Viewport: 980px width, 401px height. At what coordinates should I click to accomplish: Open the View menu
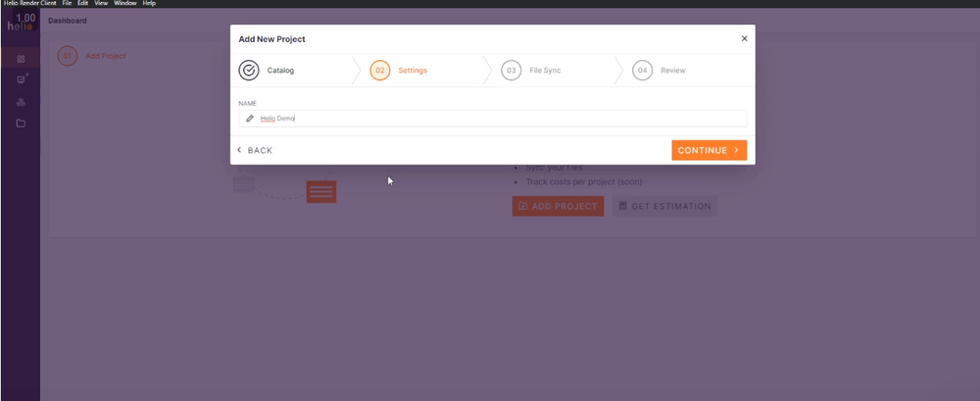point(101,3)
